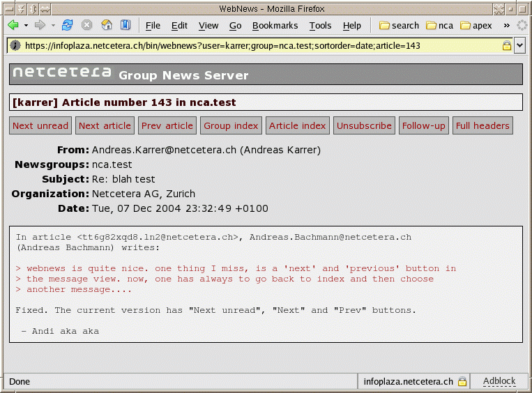Click the activity throbber icon
Screen dimensions: 532x393
[522, 25]
